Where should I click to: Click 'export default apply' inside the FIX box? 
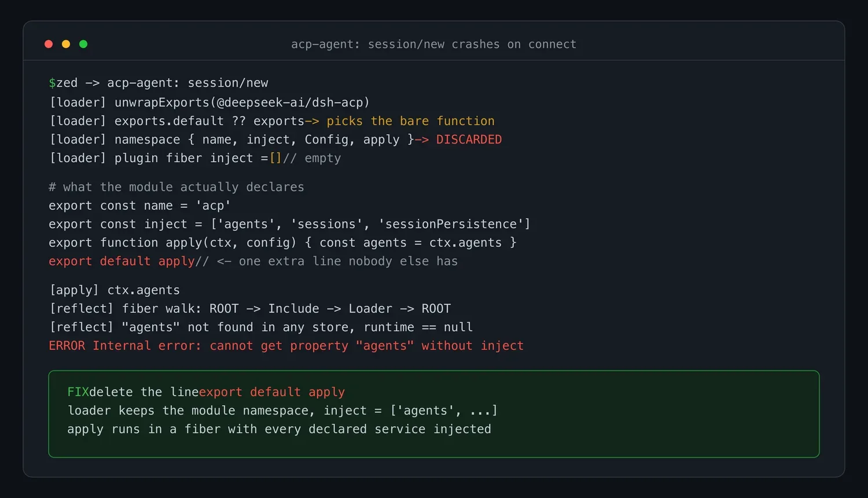[x=272, y=392]
